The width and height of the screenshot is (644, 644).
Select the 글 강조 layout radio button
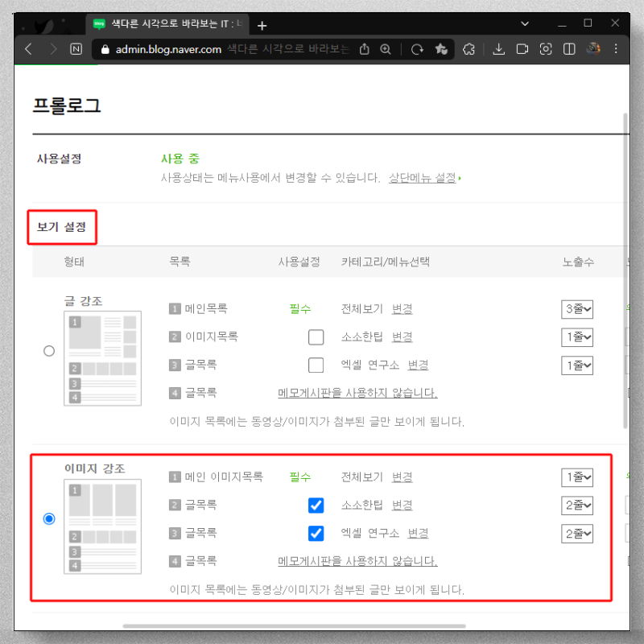coord(49,351)
